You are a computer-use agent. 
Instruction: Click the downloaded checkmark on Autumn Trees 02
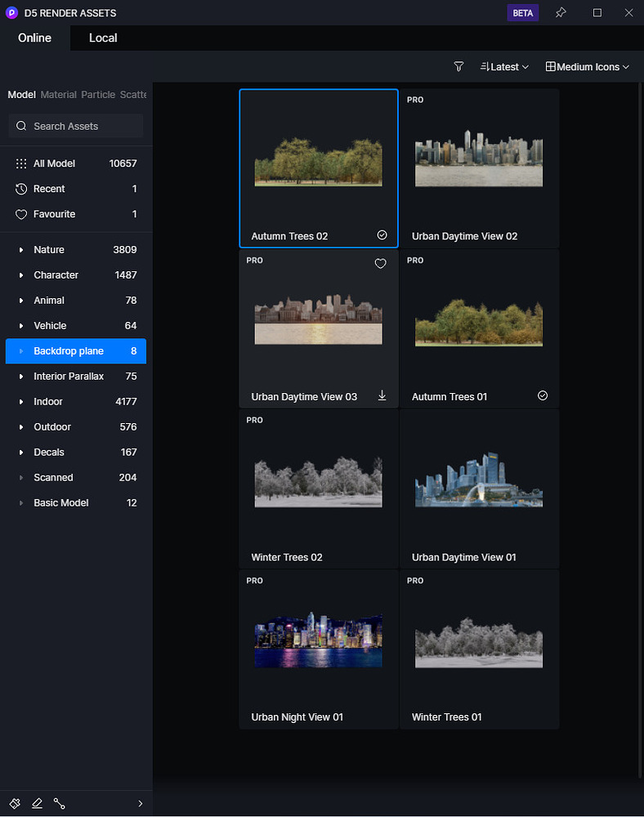coord(382,235)
